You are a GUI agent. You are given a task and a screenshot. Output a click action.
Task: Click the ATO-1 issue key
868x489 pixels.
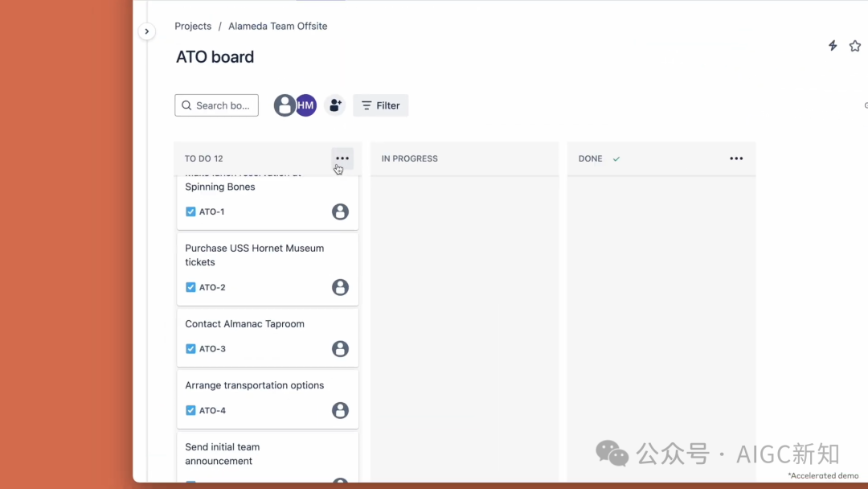pos(212,212)
